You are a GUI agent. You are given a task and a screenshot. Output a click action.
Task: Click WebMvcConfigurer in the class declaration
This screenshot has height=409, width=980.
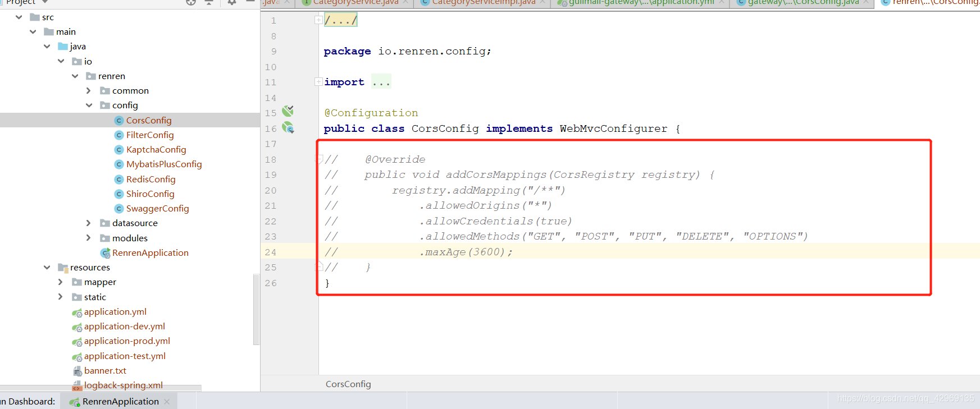[x=613, y=128]
